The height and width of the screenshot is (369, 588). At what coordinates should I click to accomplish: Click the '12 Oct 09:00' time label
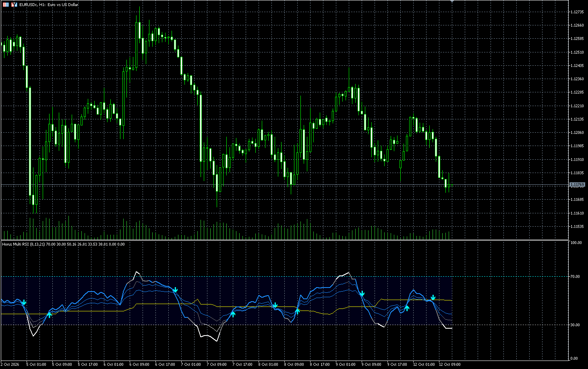click(450, 365)
